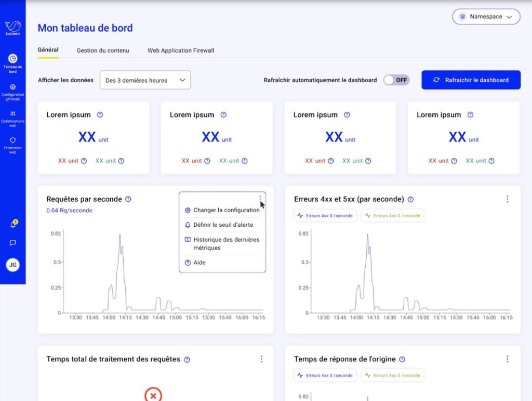Click JG user avatar
The height and width of the screenshot is (401, 532).
coord(12,265)
